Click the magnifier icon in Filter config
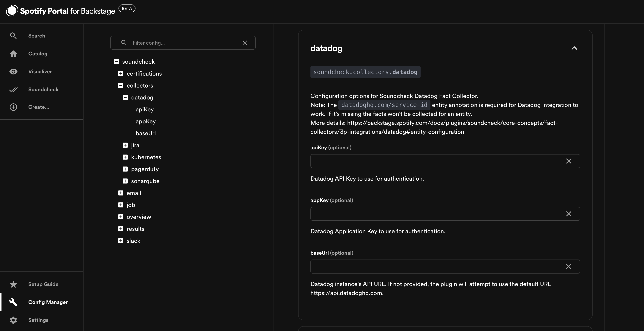644x331 pixels. point(124,43)
